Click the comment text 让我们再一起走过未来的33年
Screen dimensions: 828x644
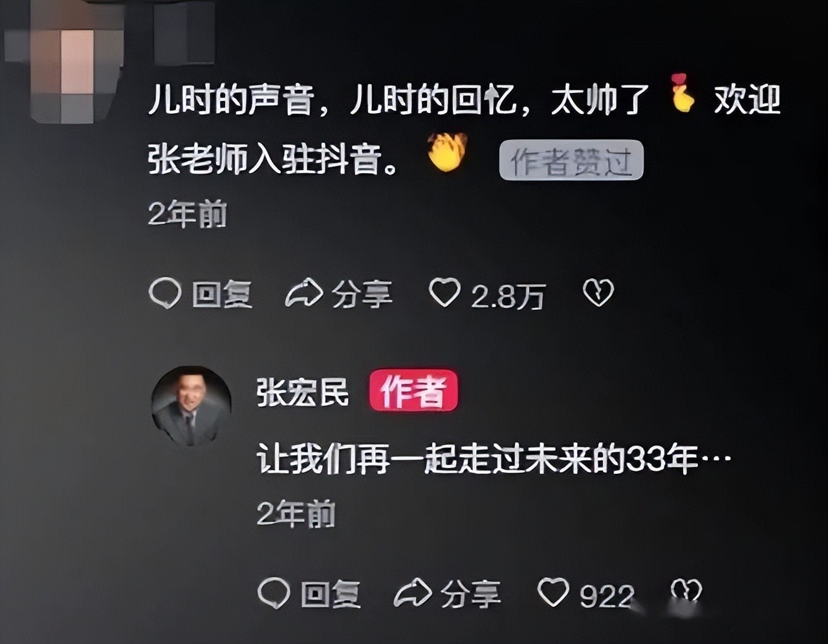pyautogui.click(x=477, y=461)
